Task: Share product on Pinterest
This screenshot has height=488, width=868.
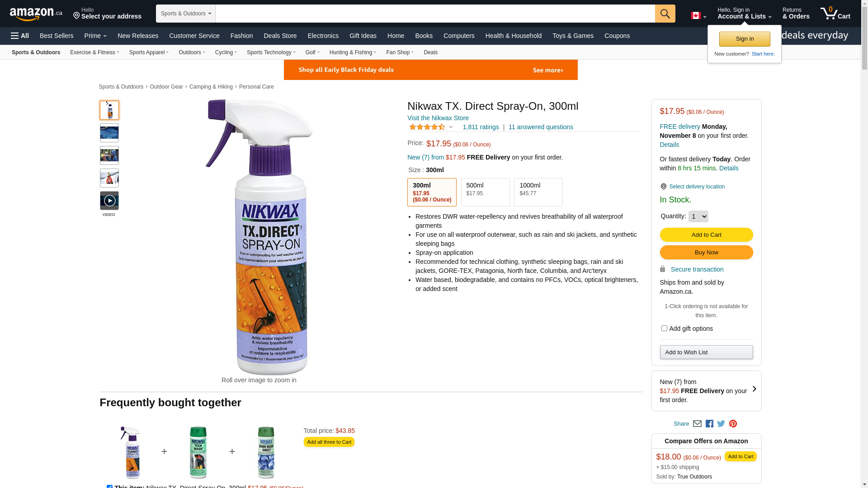Action: 733,424
